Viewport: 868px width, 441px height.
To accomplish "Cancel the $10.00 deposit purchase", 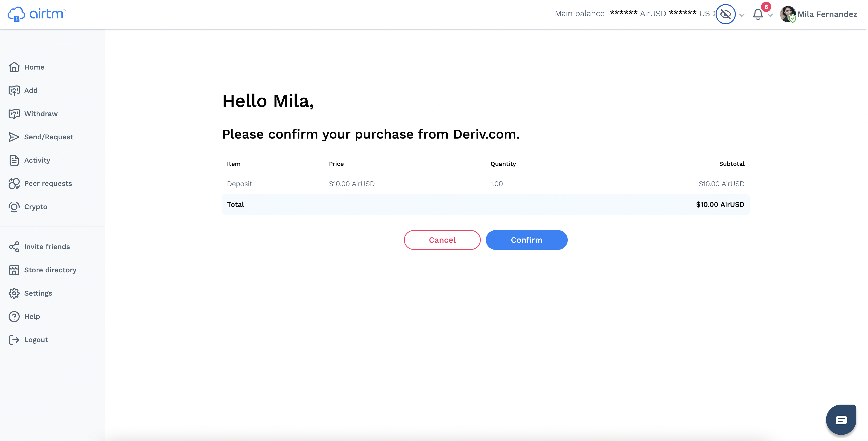I will (x=442, y=240).
